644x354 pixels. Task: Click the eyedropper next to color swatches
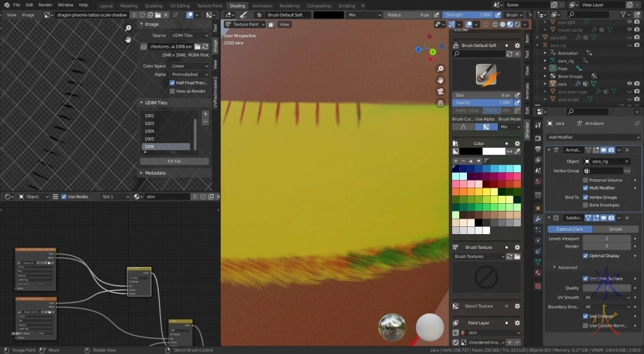point(518,151)
